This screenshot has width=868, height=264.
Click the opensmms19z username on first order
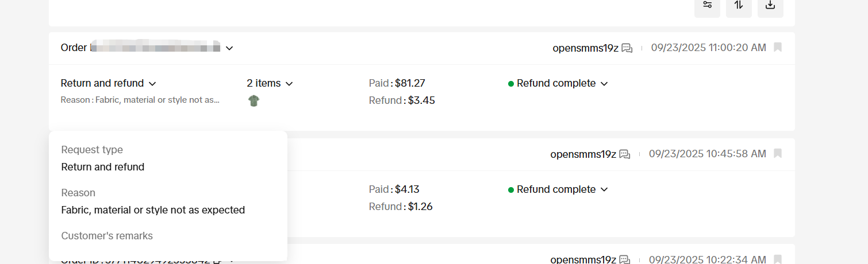point(585,48)
